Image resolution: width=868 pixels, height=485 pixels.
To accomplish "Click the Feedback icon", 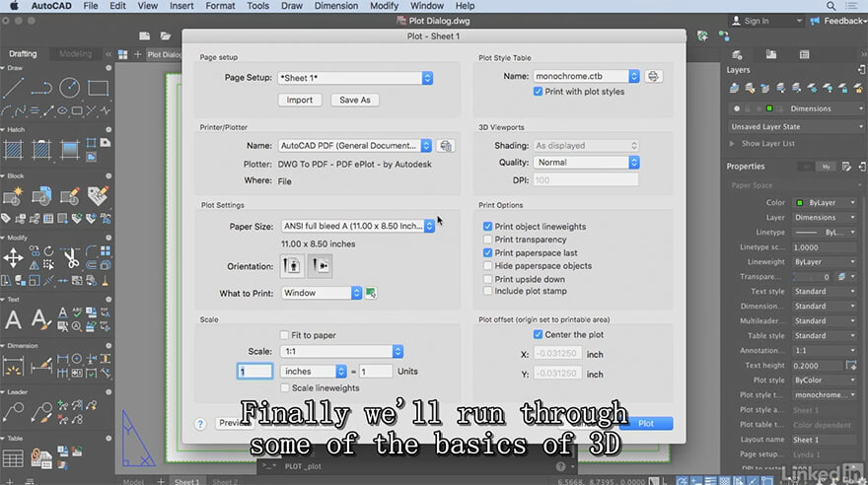I will pyautogui.click(x=815, y=21).
